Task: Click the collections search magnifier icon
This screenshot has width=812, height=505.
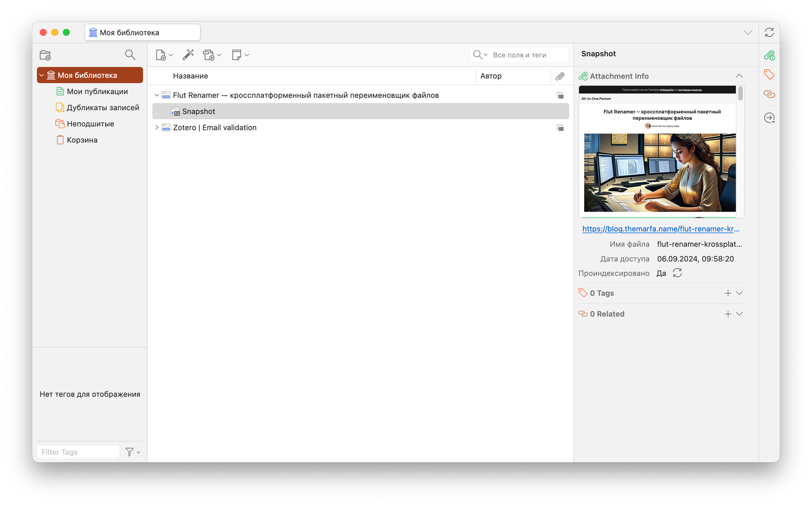Action: (130, 55)
